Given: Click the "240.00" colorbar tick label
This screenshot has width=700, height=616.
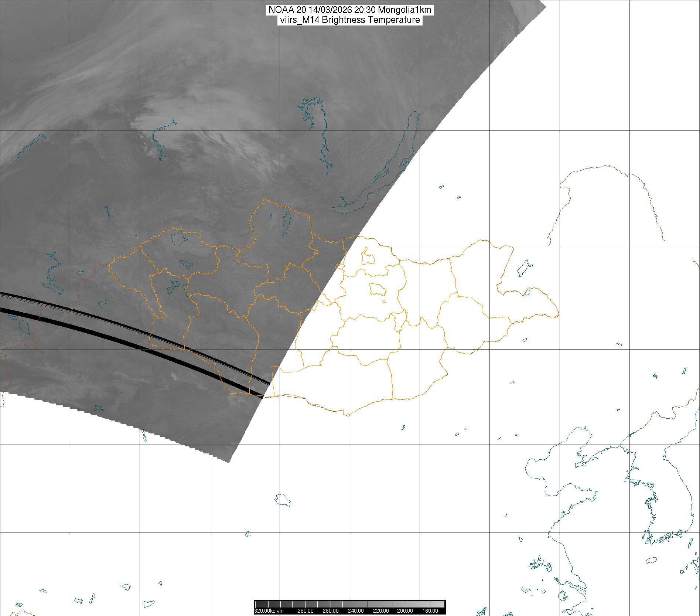Looking at the screenshot, I should click(356, 611).
